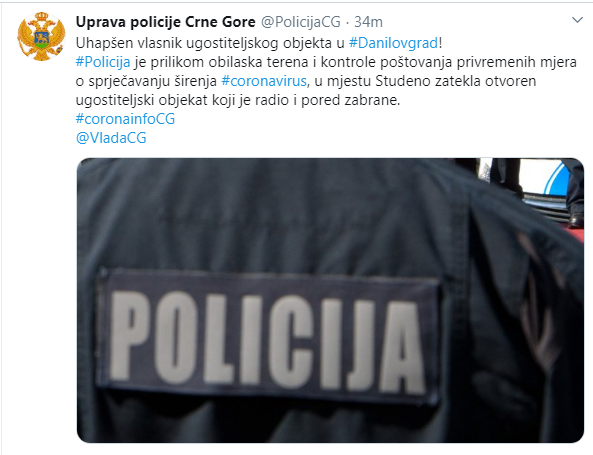Expand the tweet options chevron menu

[x=577, y=20]
